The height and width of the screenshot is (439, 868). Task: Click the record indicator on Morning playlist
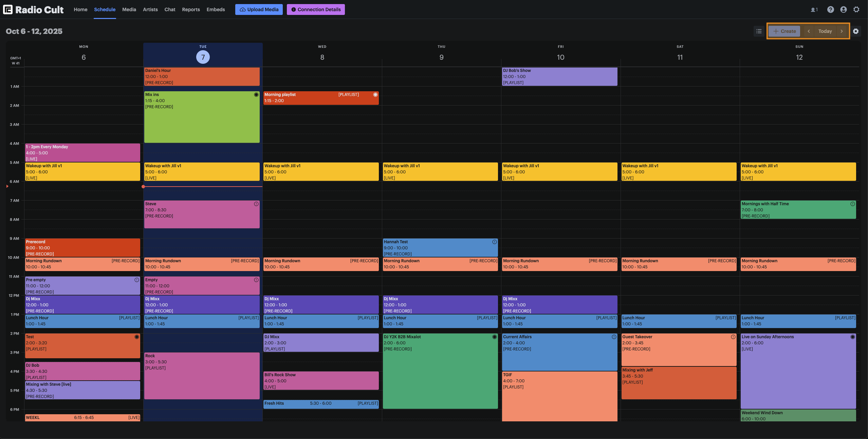point(375,95)
